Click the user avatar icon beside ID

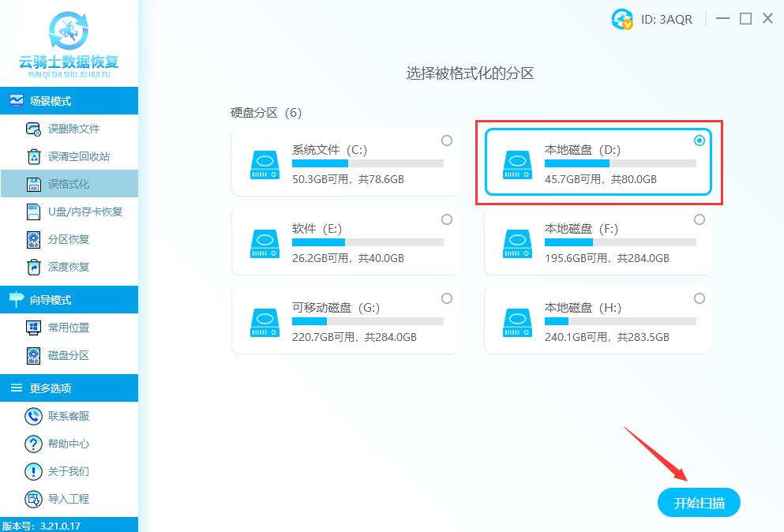pos(622,20)
